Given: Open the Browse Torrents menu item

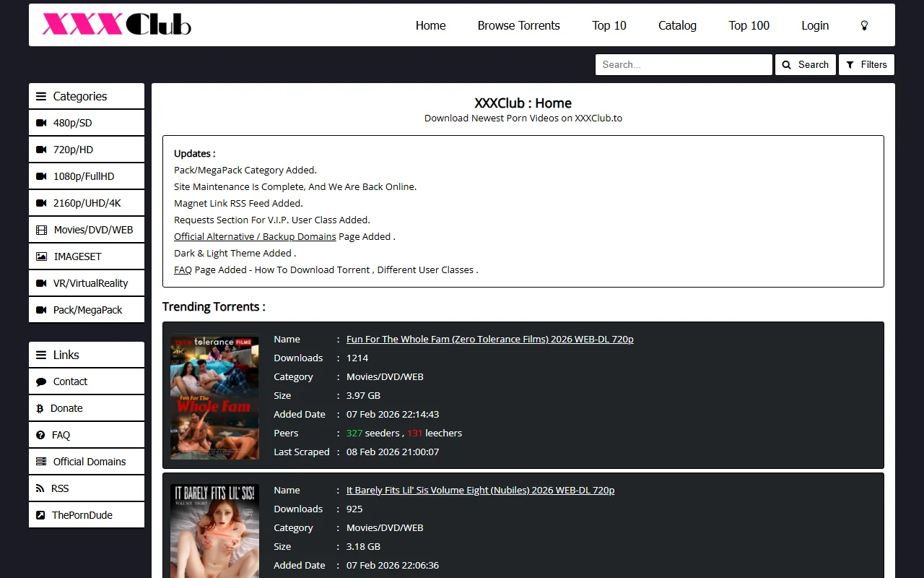Looking at the screenshot, I should click(518, 25).
